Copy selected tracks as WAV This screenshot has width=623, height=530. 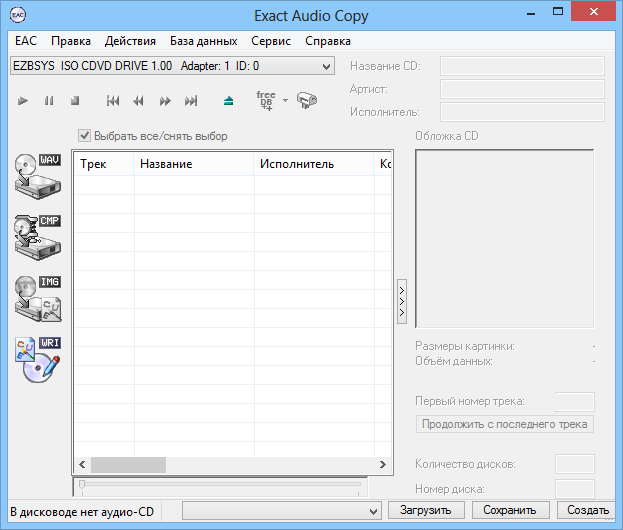coord(38,176)
